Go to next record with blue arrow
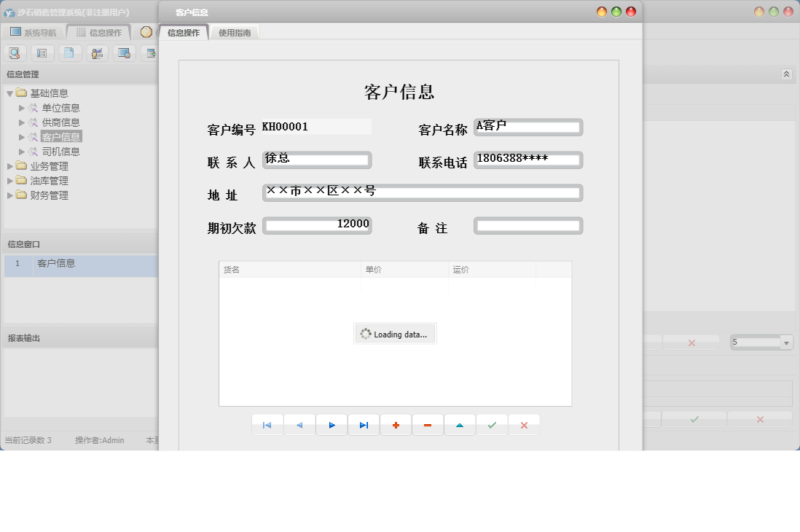The image size is (800, 532). click(332, 424)
